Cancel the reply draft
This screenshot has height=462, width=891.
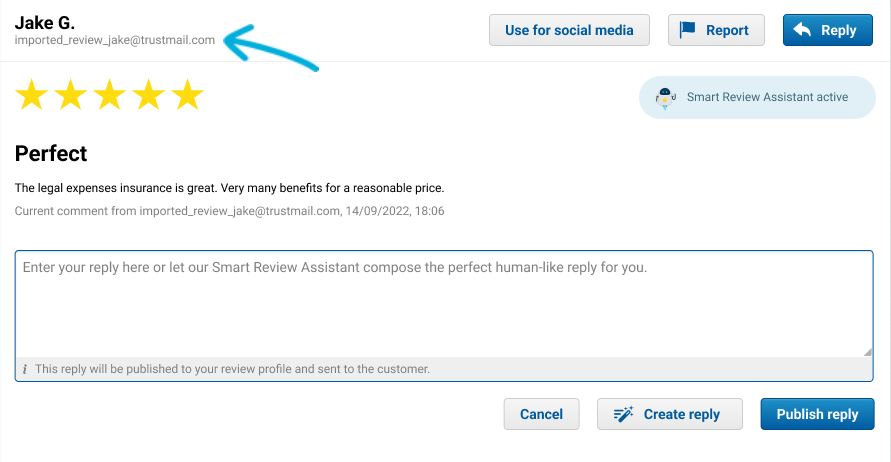[x=542, y=414]
